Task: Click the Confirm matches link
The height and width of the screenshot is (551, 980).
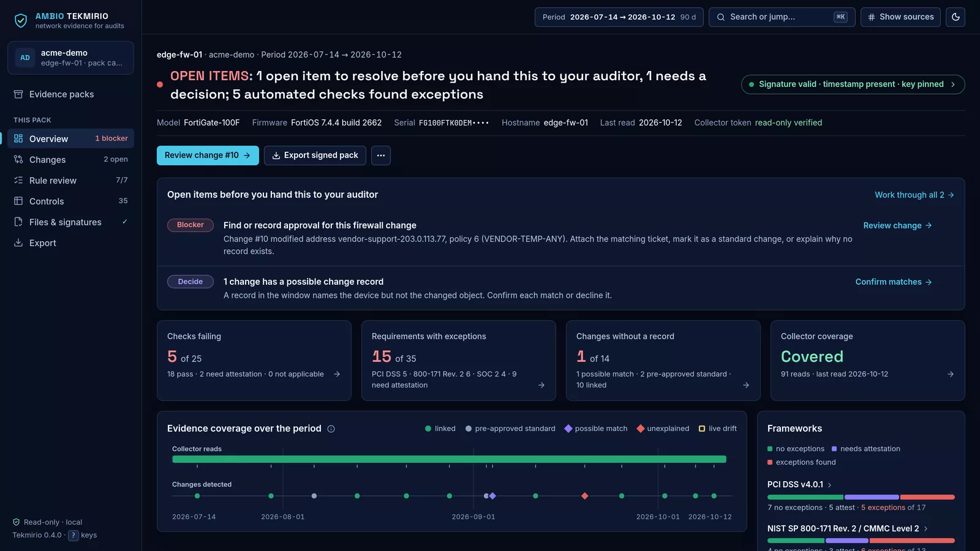Action: click(x=894, y=282)
